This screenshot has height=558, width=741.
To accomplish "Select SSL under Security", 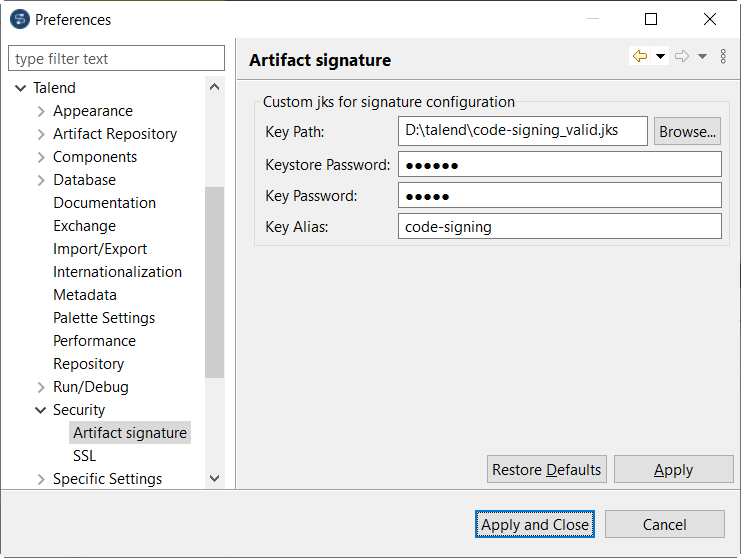I will (x=84, y=456).
